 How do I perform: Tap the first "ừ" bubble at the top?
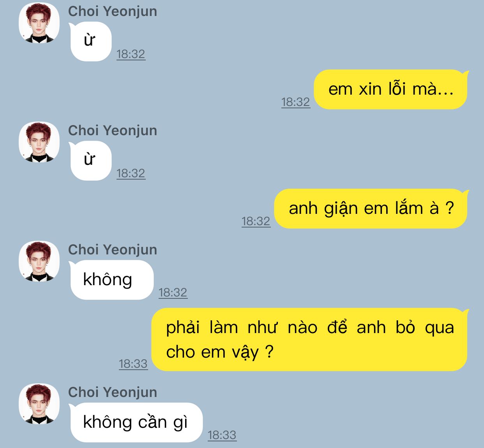(x=90, y=41)
